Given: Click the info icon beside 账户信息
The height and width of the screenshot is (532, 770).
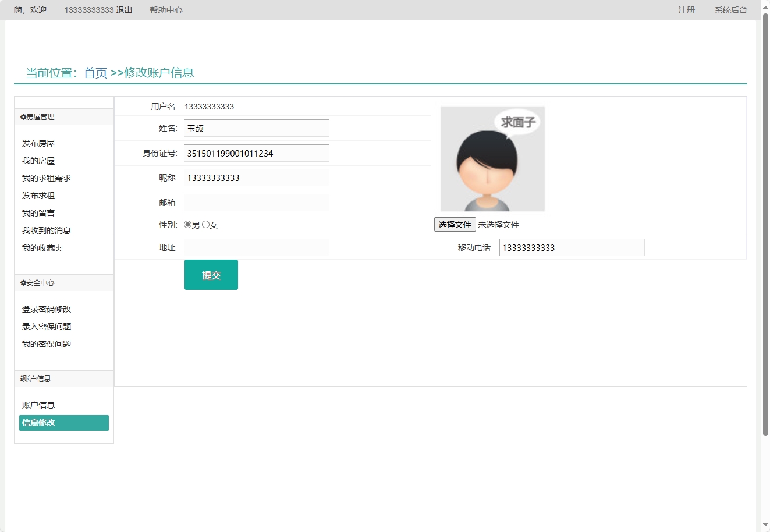Looking at the screenshot, I should tap(22, 378).
